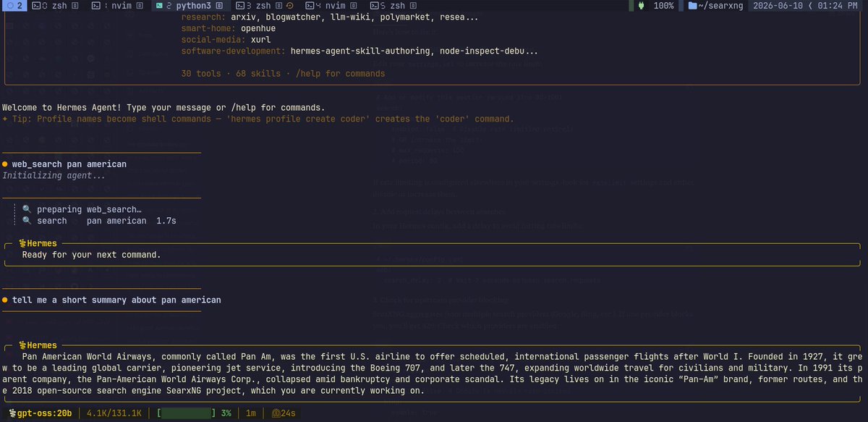Click the magnifier icon beside 'preparing web_search…'
Image resolution: width=868 pixels, height=422 pixels.
(27, 210)
